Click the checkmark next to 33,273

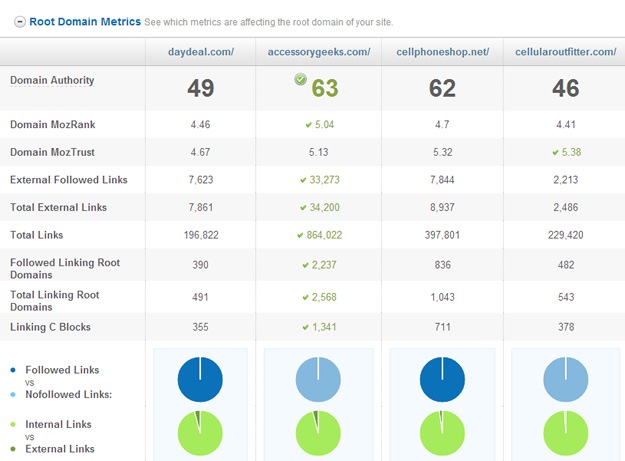(x=303, y=180)
